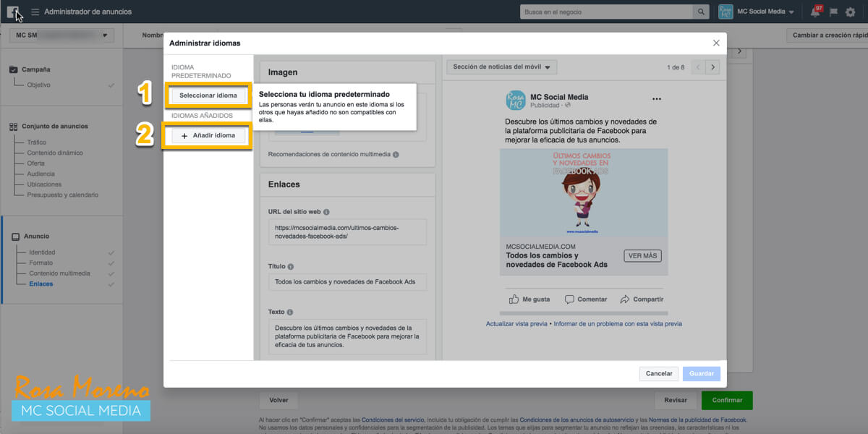This screenshot has width=868, height=434.
Task: Click the green Confirmar button
Action: click(x=727, y=400)
